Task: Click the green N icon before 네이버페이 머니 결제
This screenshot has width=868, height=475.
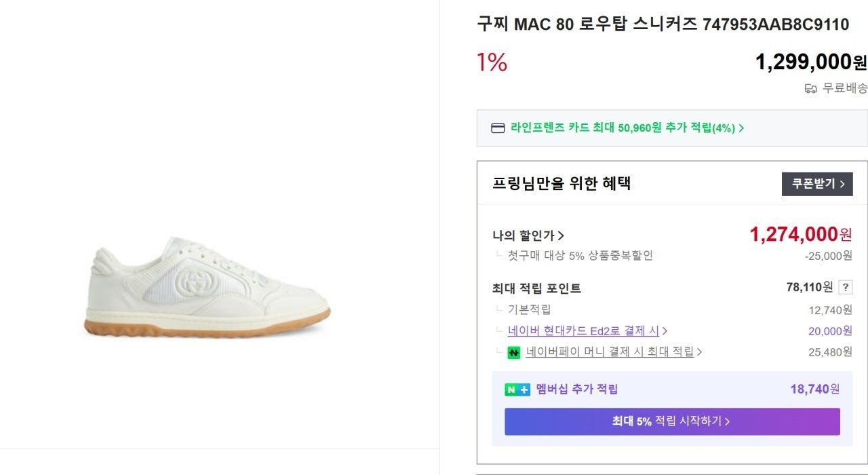Action: [513, 351]
